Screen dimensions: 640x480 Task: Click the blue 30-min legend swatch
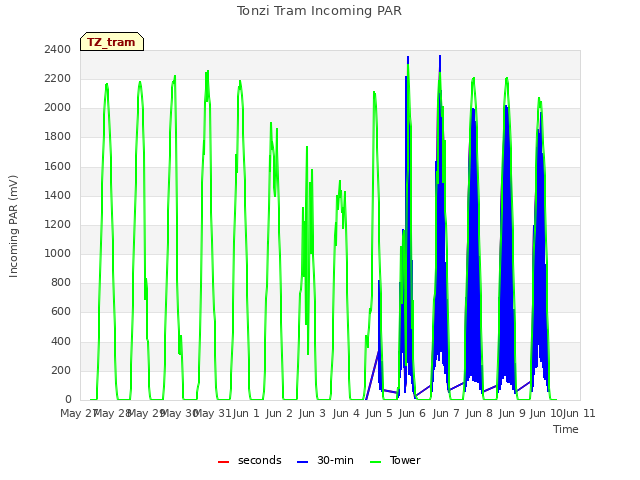[x=302, y=462]
